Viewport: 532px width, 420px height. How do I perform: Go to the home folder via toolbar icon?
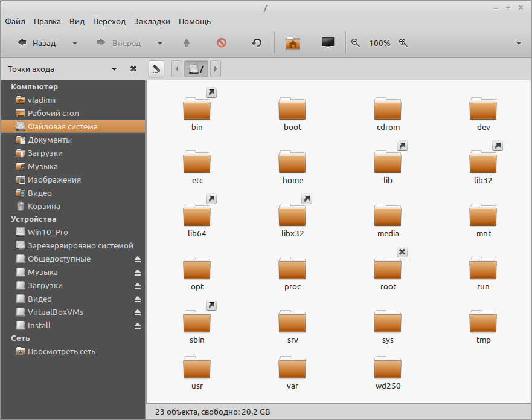293,43
